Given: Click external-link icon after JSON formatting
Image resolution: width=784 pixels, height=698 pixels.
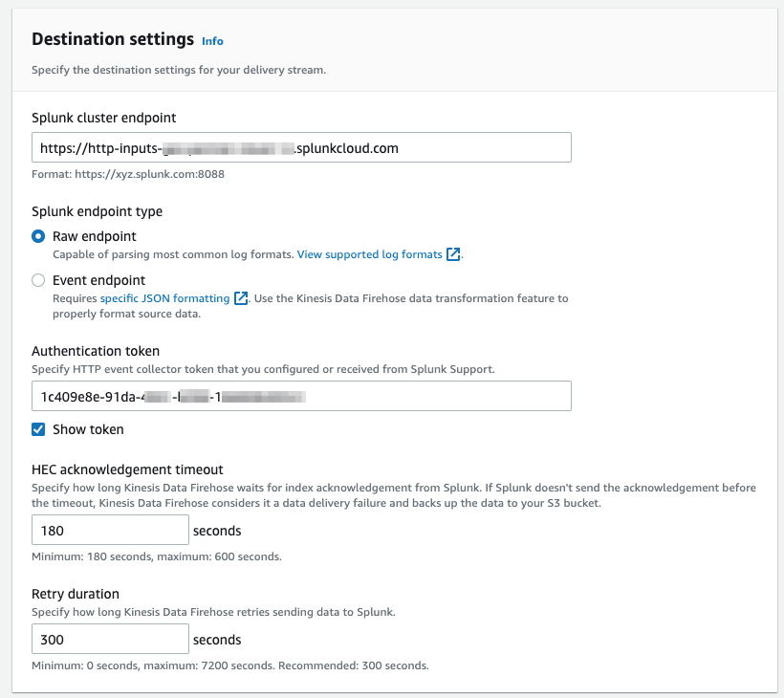Looking at the screenshot, I should pos(242,298).
